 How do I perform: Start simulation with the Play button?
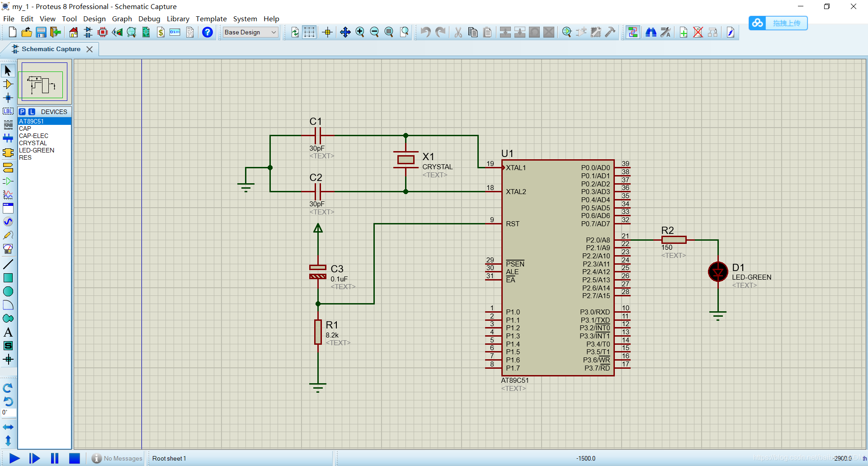pos(14,458)
